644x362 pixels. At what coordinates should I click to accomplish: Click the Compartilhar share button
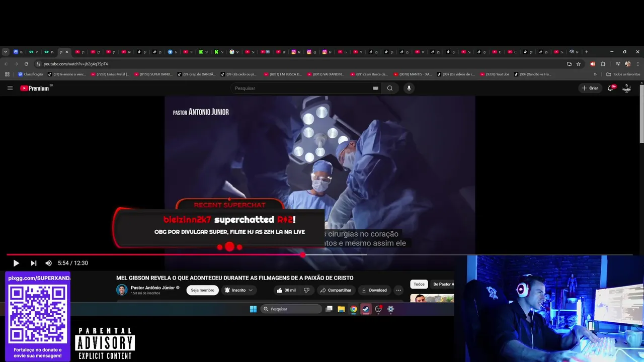pyautogui.click(x=336, y=290)
